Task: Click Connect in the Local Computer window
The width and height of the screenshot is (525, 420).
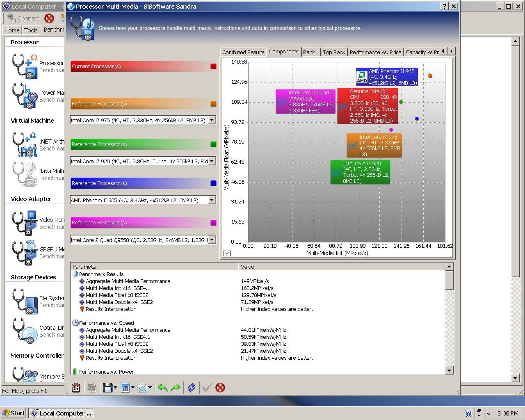Action: [x=23, y=18]
